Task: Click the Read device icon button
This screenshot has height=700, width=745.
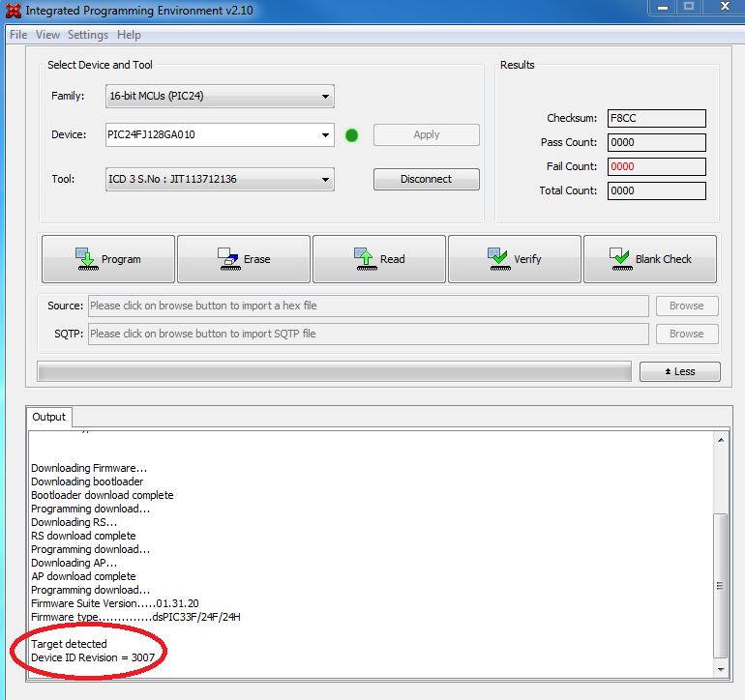Action: pos(378,259)
